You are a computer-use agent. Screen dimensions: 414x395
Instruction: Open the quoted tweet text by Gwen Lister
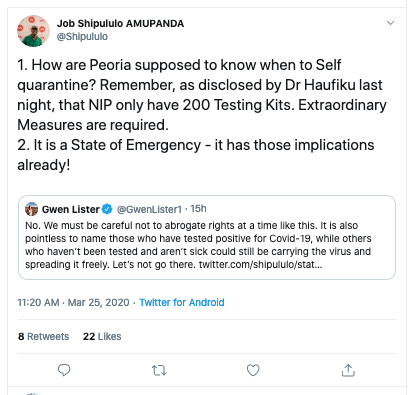coord(198,245)
